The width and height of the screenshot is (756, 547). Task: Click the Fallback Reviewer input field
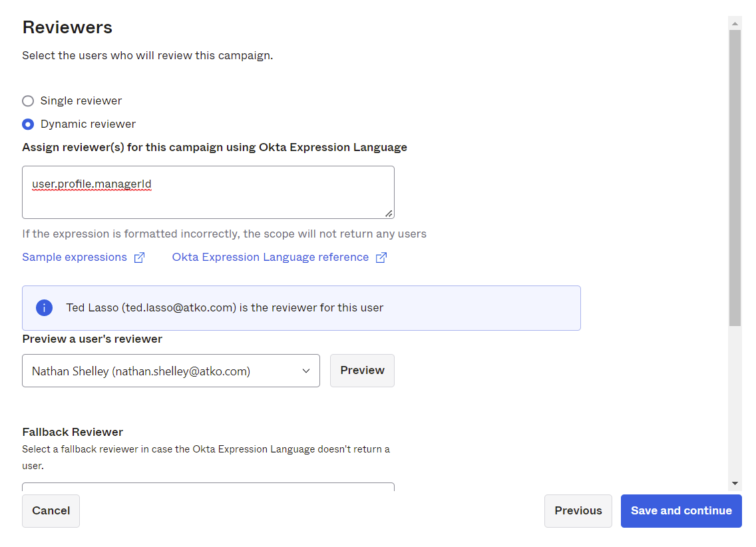(x=208, y=487)
